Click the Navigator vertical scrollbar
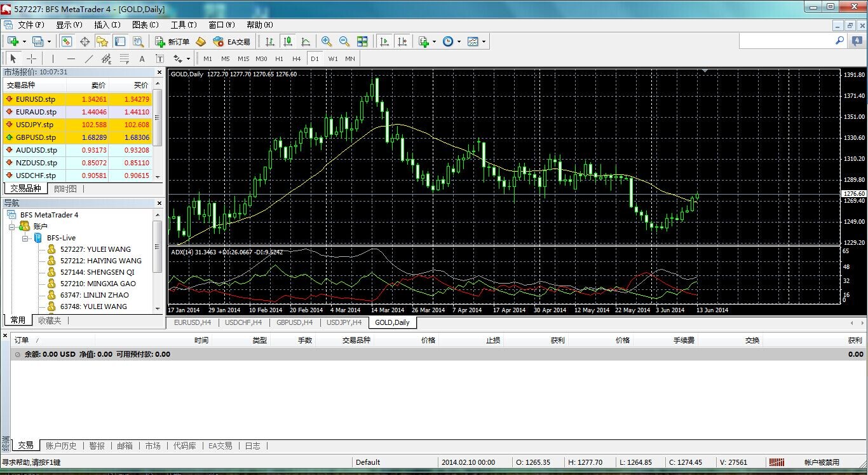Image resolution: width=868 pixels, height=475 pixels. (158, 261)
